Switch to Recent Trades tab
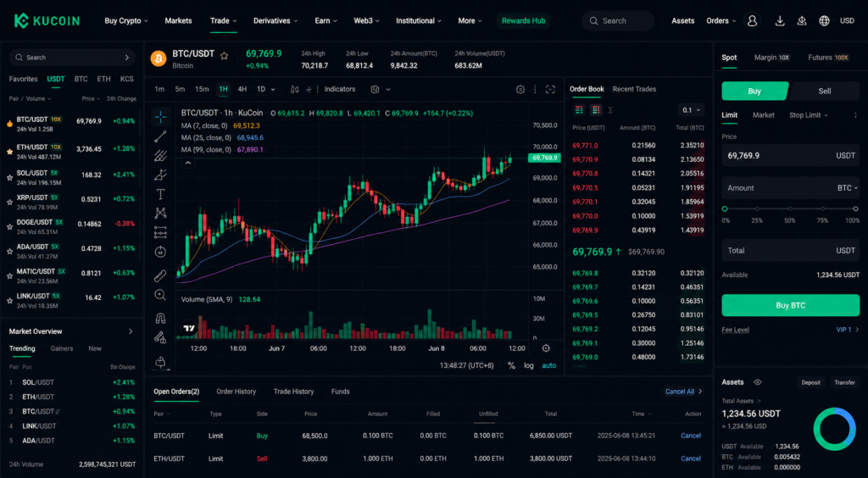 634,89
